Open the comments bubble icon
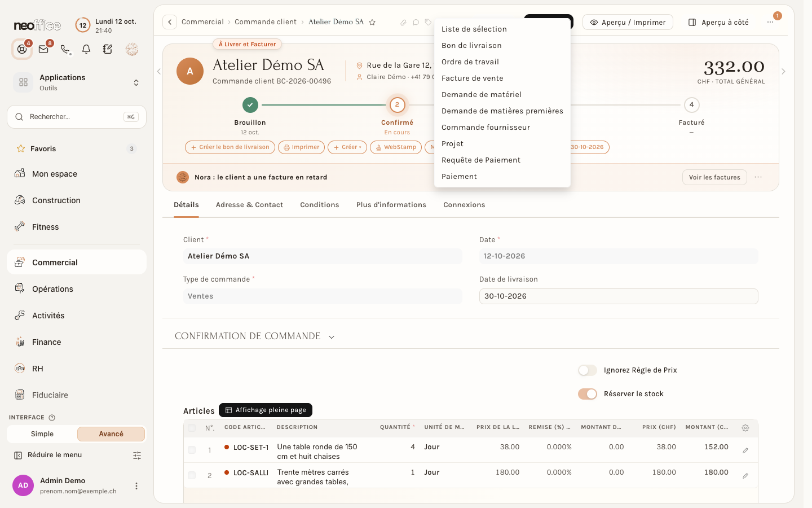This screenshot has height=508, width=812. pos(416,23)
